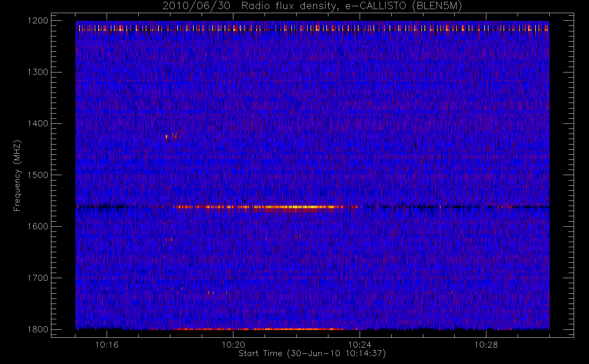Select the 1800 frequency tick label
The width and height of the screenshot is (589, 364).
pos(38,329)
